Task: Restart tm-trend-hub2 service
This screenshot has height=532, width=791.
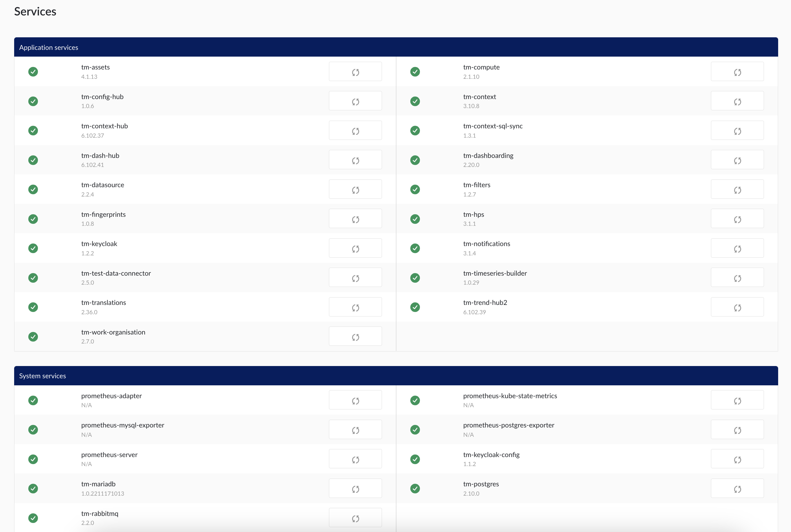Action: pyautogui.click(x=737, y=307)
